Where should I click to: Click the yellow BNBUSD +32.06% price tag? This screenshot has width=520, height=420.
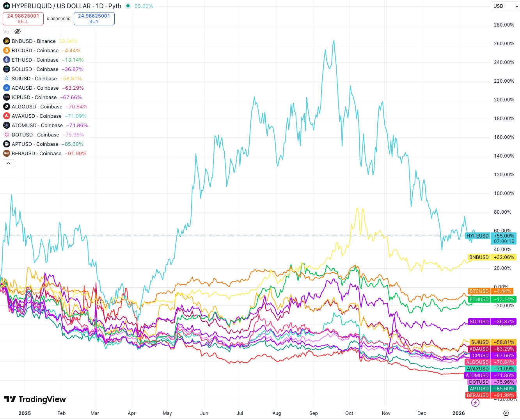tap(492, 257)
